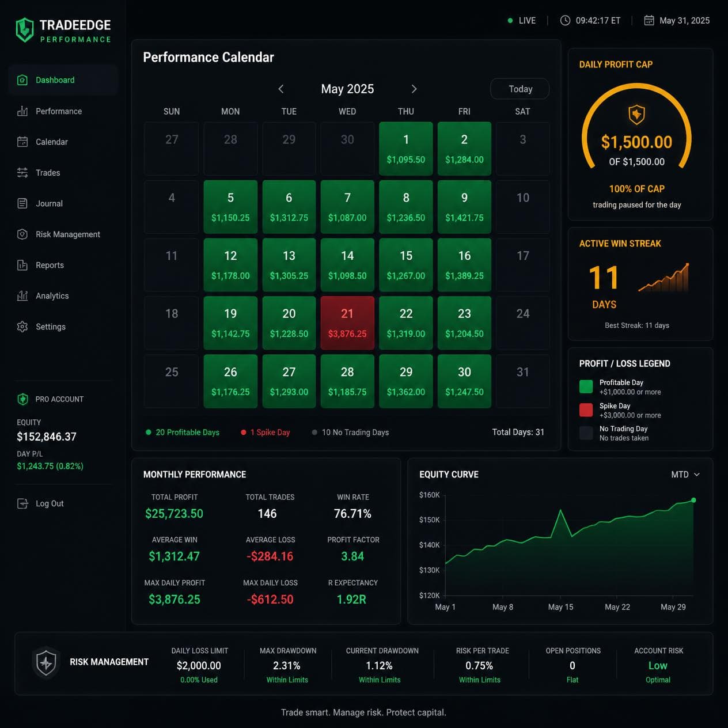Select May 5 cell showing $1,150.25
Screen dimensions: 728x728
click(x=230, y=207)
